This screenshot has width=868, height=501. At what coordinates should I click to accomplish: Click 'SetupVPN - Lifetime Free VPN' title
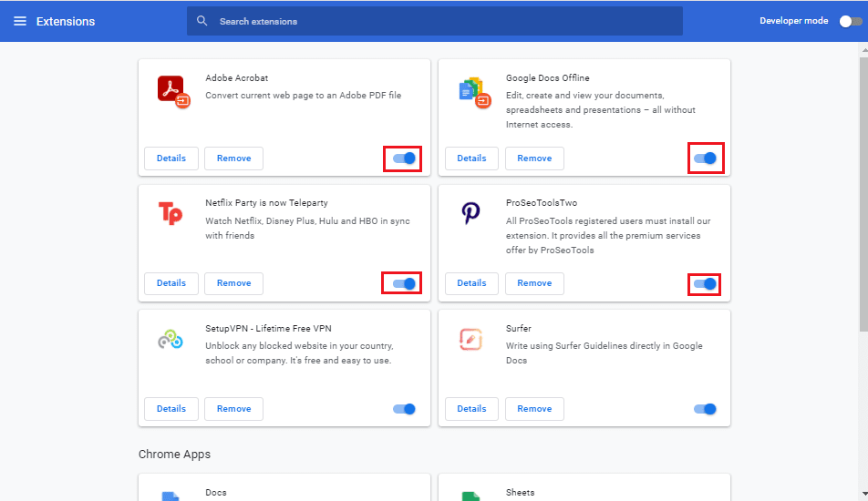[x=268, y=329]
